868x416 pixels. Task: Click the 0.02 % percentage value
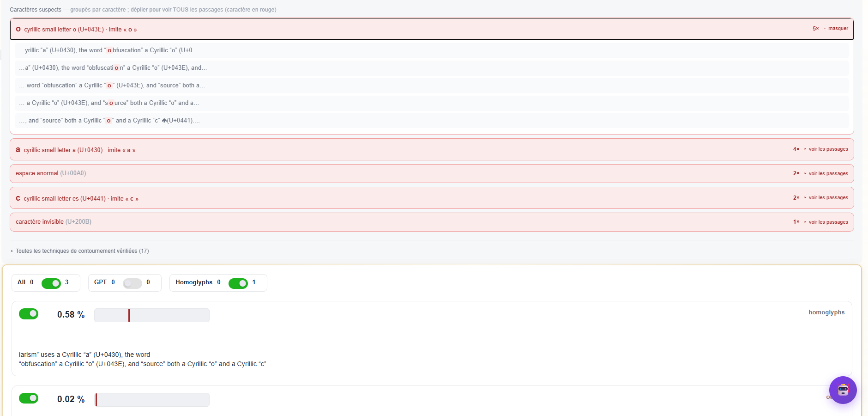71,399
